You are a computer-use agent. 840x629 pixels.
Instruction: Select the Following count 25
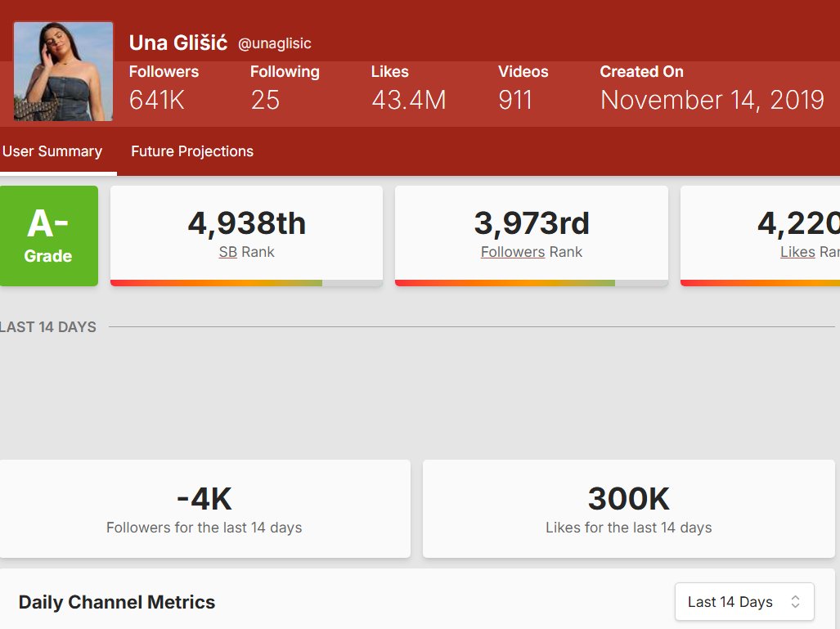pos(265,100)
